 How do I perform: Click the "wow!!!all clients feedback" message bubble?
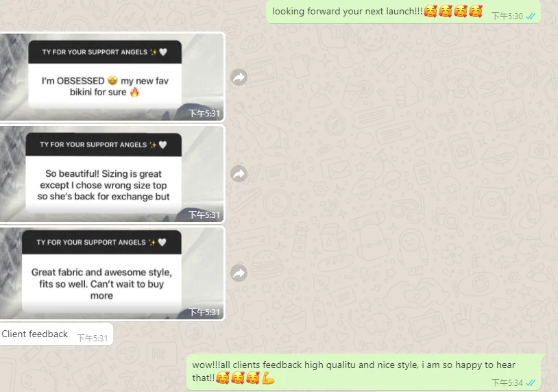coord(364,372)
